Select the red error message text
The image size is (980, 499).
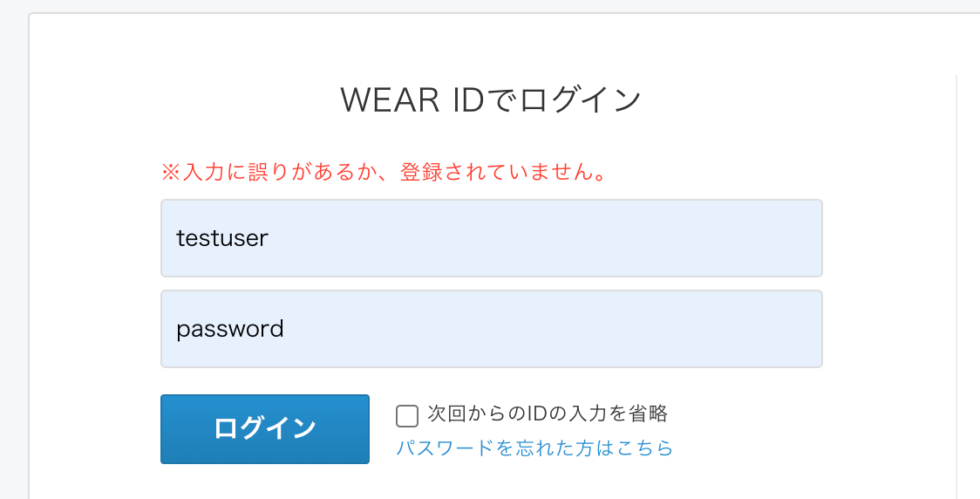(385, 171)
